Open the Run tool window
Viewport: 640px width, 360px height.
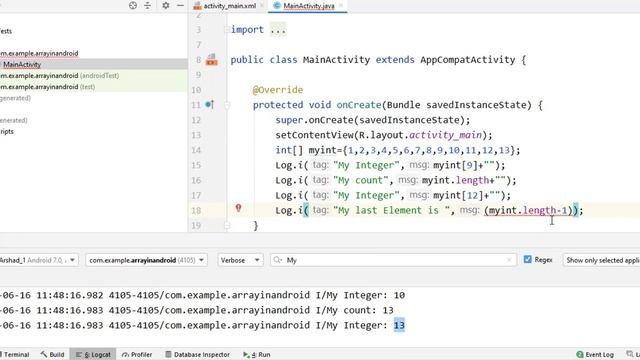coord(257,354)
